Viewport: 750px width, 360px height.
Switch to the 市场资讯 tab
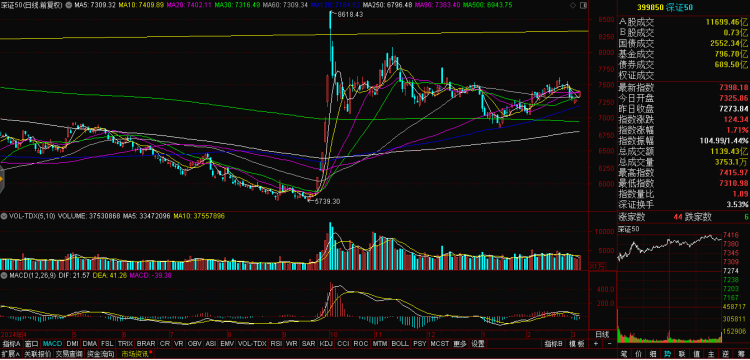click(135, 354)
